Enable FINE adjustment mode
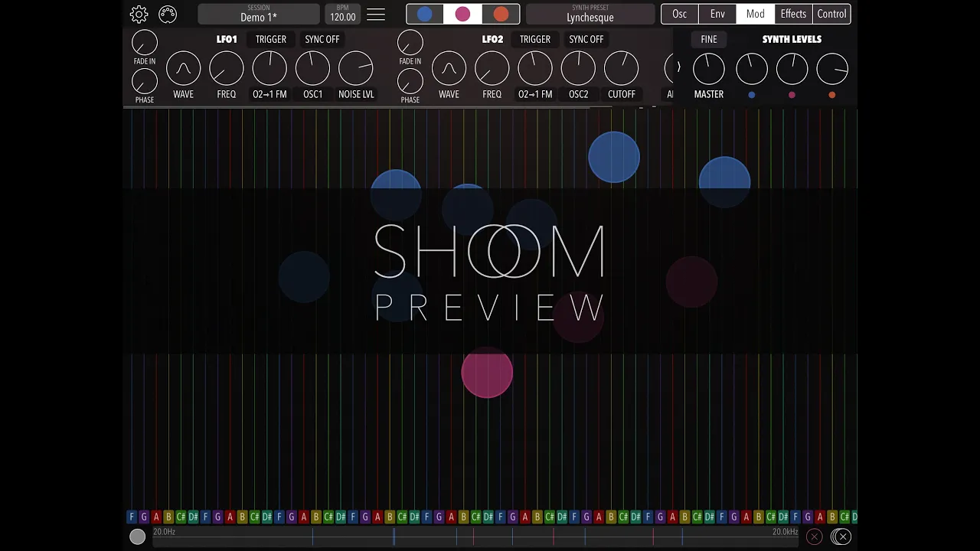The image size is (980, 551). coord(709,39)
